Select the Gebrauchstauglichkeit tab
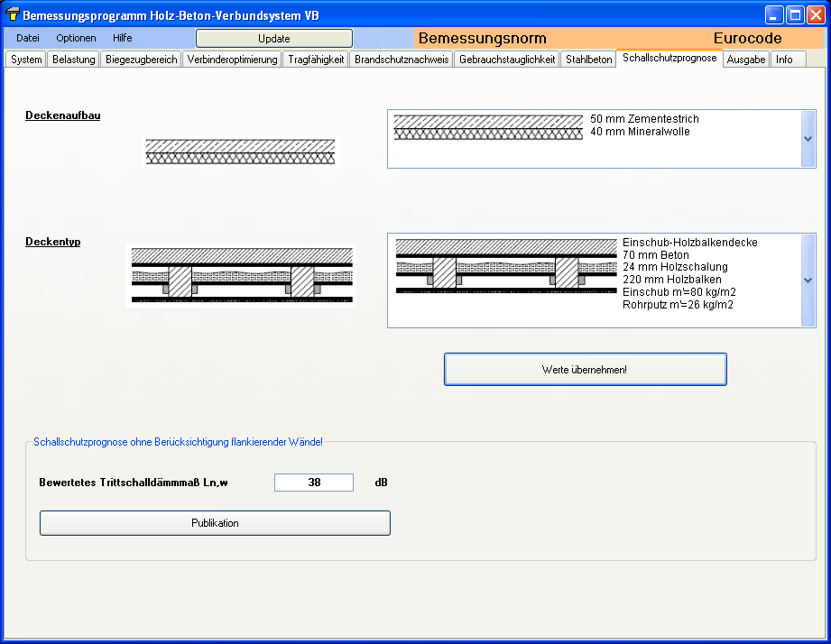The height and width of the screenshot is (644, 831). (507, 60)
